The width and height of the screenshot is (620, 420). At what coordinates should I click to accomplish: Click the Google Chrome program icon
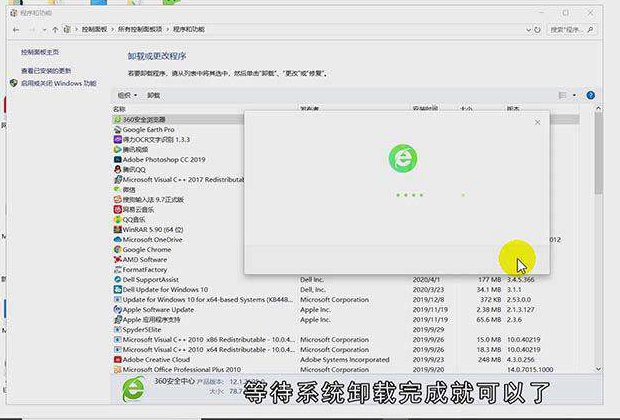pyautogui.click(x=117, y=250)
